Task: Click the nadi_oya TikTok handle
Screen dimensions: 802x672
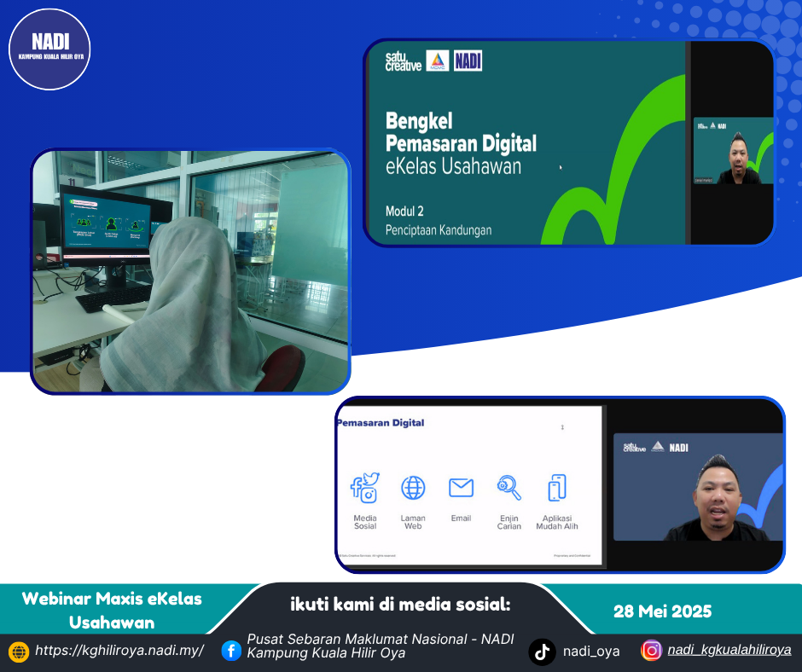Action: point(591,652)
